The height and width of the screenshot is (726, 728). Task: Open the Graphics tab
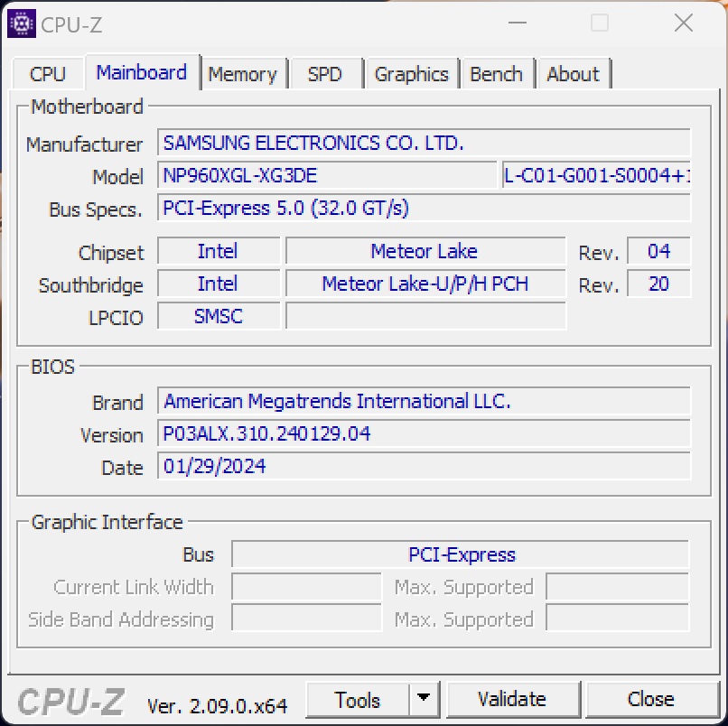412,74
